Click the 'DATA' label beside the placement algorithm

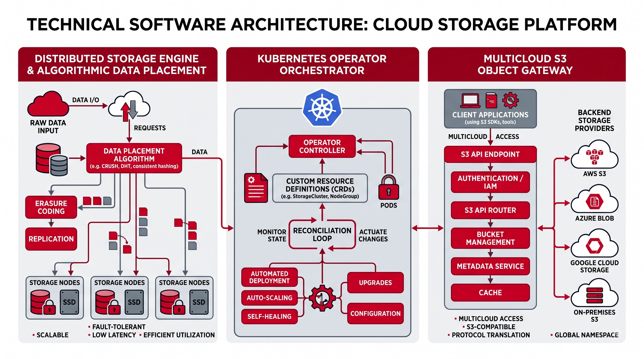[x=200, y=152]
